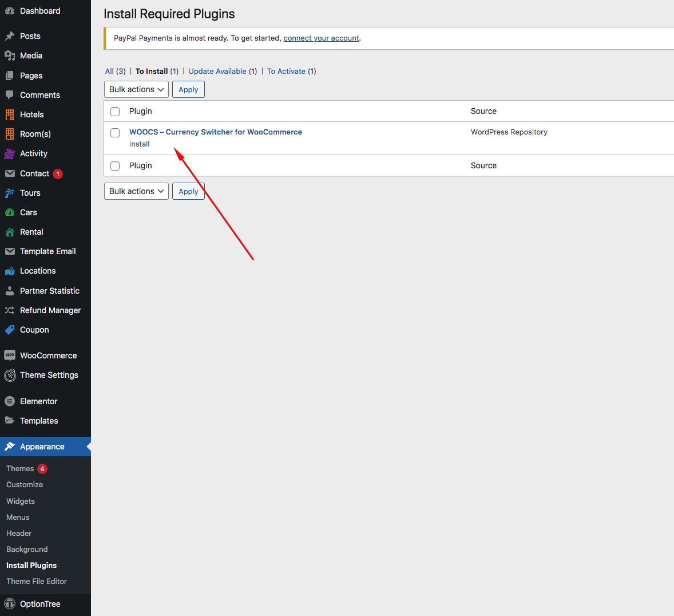Click the Themes update badge showing 4

click(x=42, y=469)
